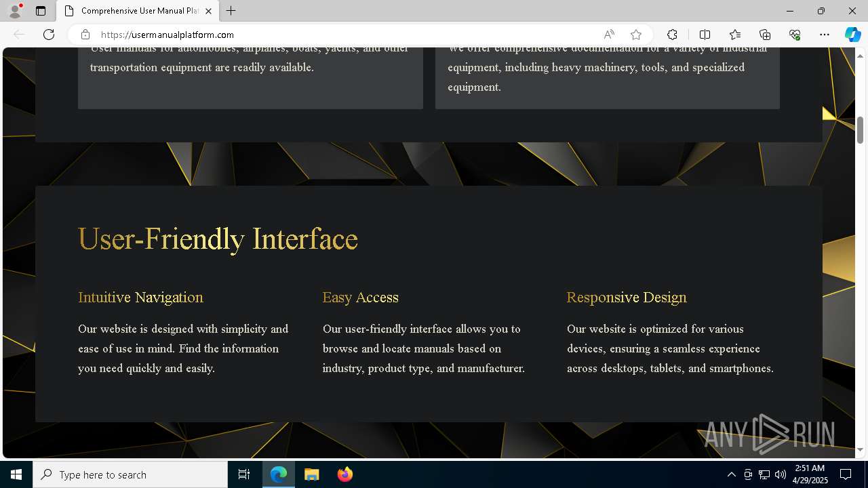
Task: Open taskbar clock and date
Action: (x=809, y=474)
